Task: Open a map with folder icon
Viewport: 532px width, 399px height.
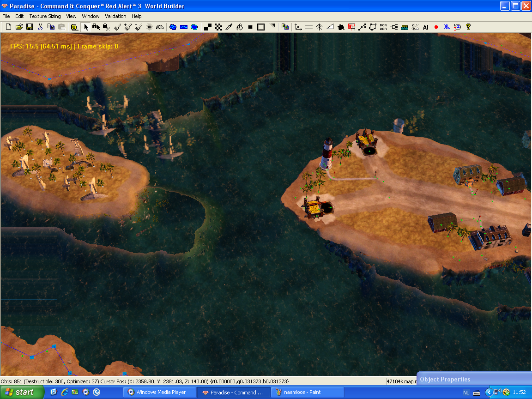Action: 19,27
